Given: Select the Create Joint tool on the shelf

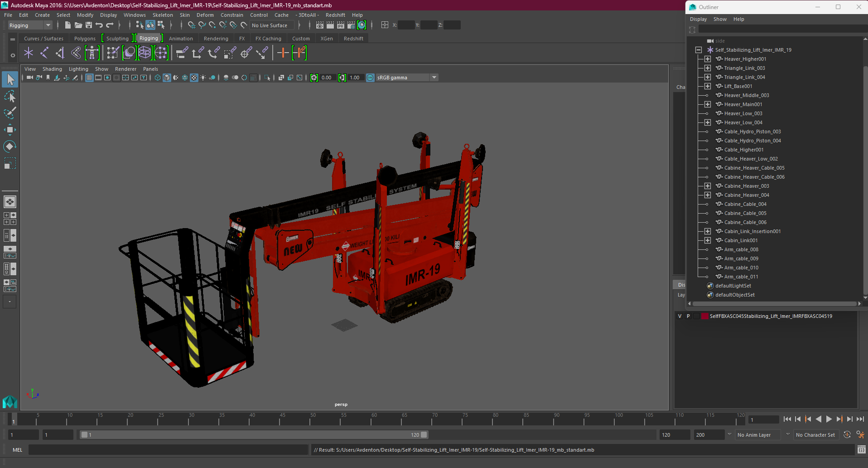Looking at the screenshot, I should [x=44, y=53].
